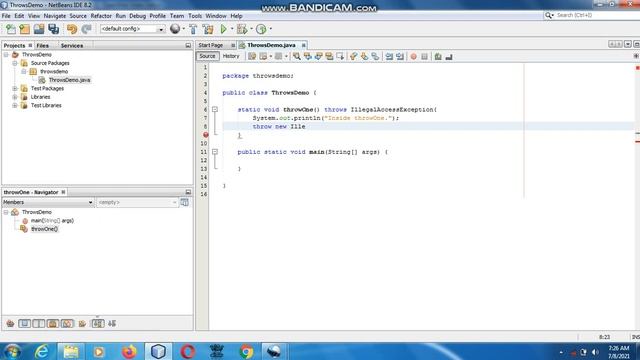The height and width of the screenshot is (360, 640).
Task: Expand the Test Libraries node
Action: click(15, 105)
